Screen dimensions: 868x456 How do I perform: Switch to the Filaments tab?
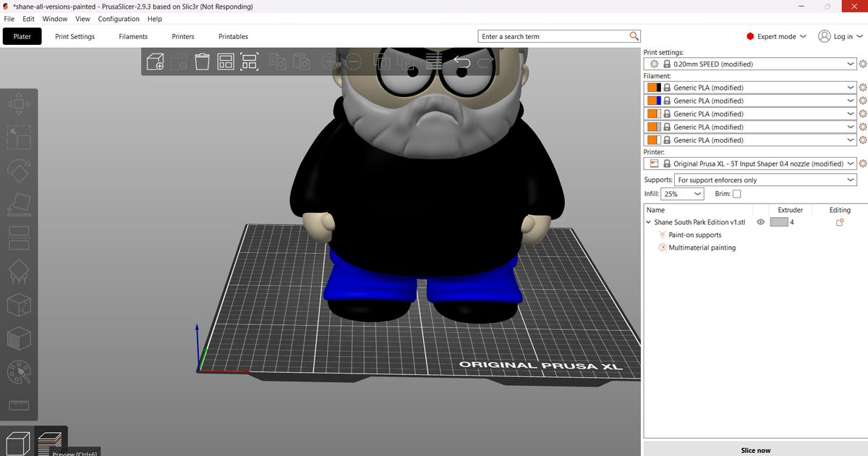[x=133, y=36]
